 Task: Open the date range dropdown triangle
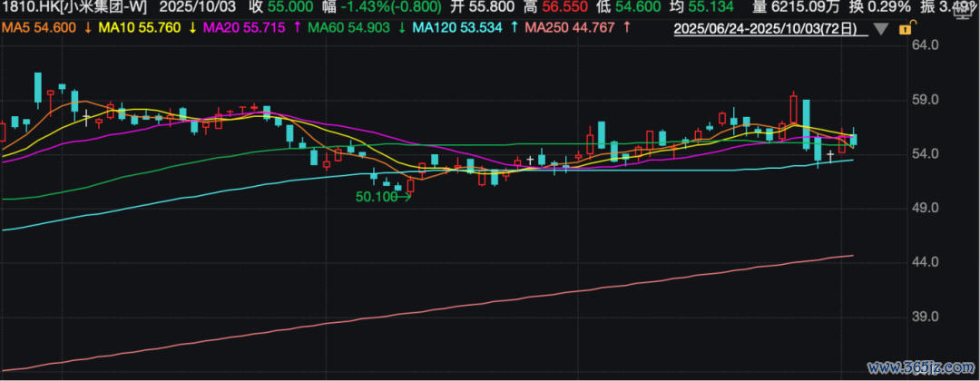point(881,29)
